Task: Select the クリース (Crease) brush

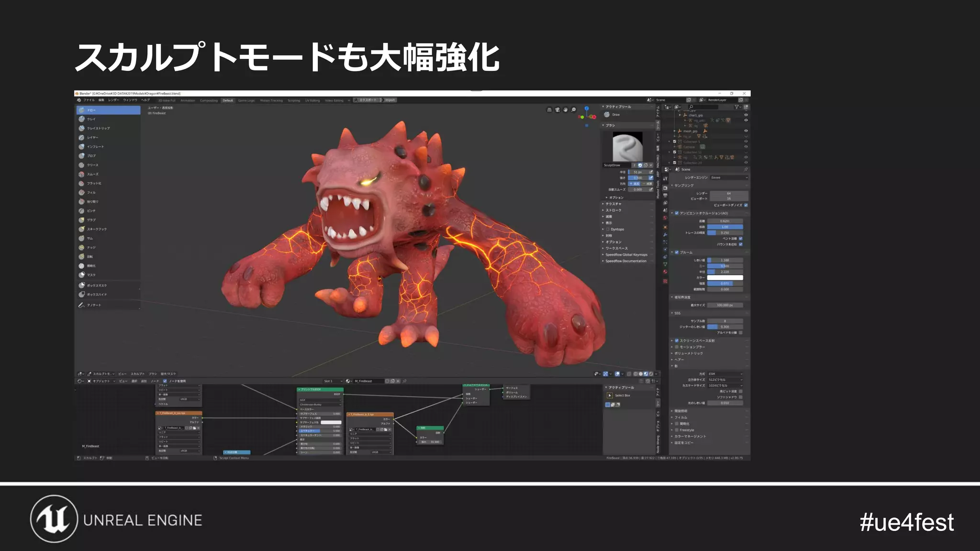Action: 108,165
